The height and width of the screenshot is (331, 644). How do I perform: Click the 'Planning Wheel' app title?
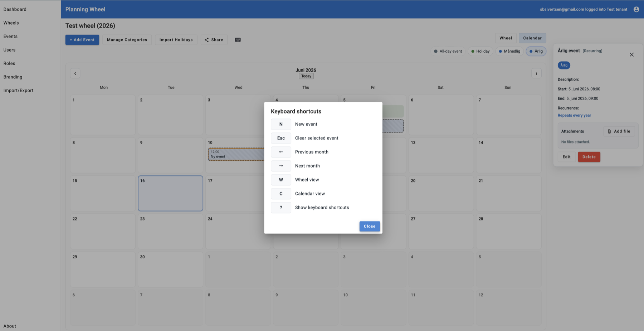(x=85, y=9)
